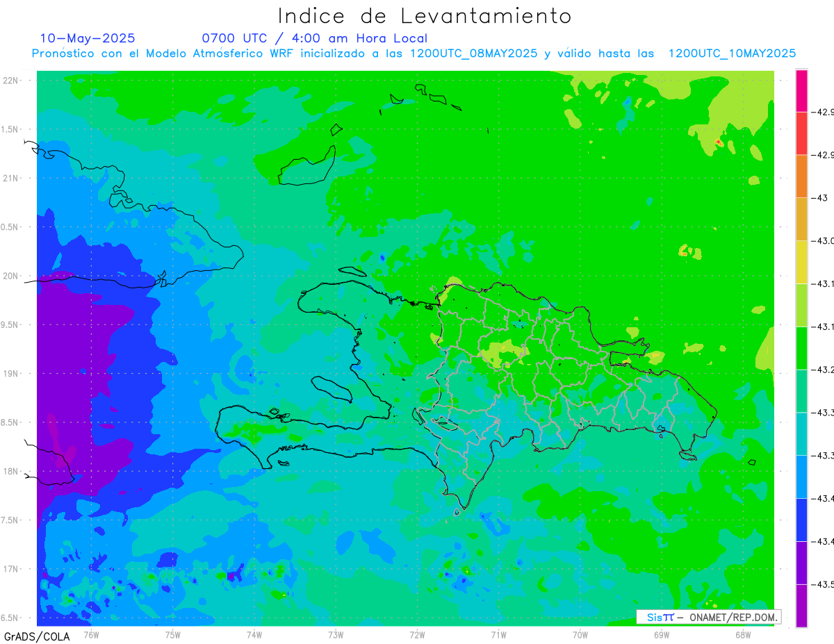
Task: Click the light blue legend swatch
Action: [801, 477]
